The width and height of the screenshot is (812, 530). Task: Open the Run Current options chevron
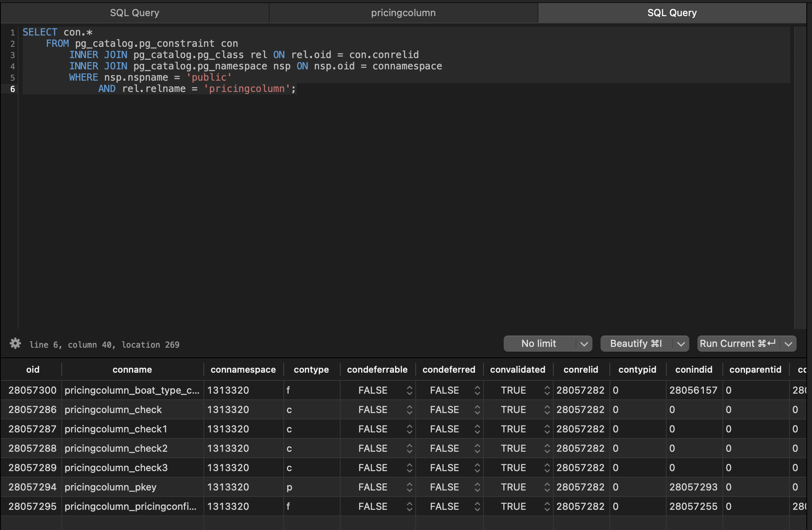[x=787, y=343]
